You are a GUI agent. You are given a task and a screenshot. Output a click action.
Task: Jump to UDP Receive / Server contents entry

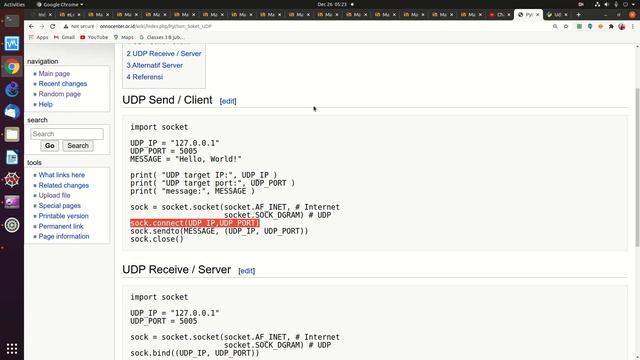pos(164,53)
